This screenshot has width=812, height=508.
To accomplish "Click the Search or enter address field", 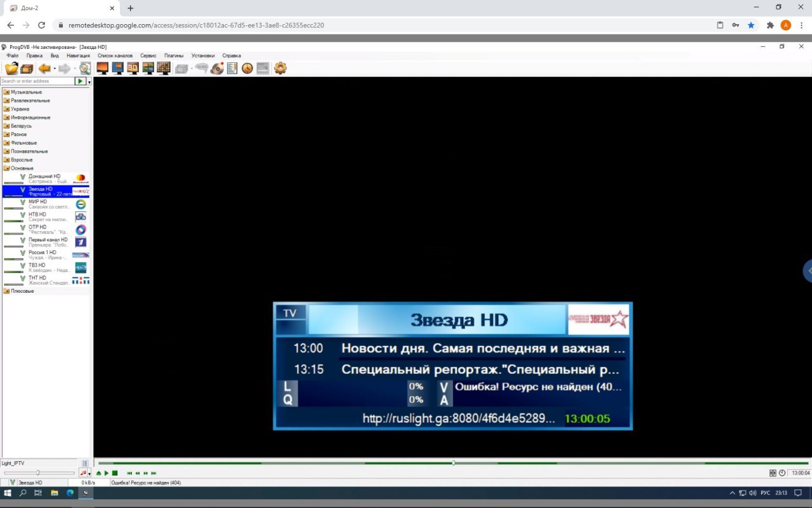I will click(x=37, y=81).
